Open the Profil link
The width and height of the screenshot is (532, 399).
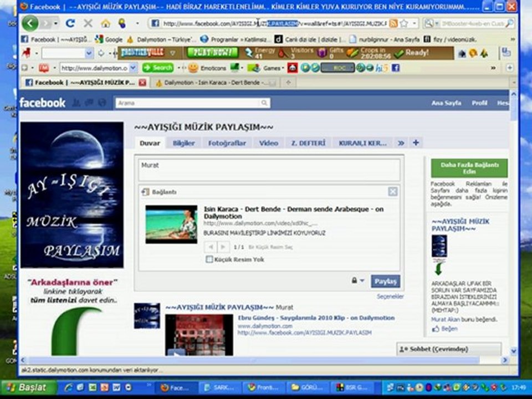pos(479,103)
